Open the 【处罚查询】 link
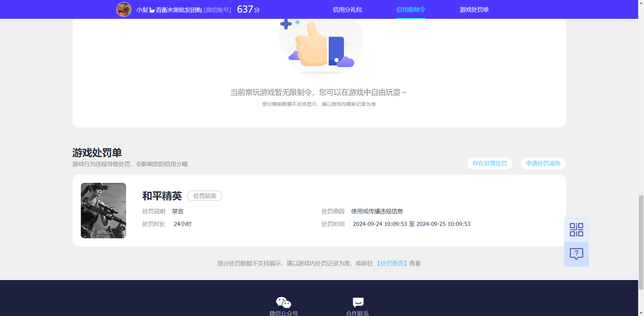Image resolution: width=644 pixels, height=316 pixels. pos(392,263)
